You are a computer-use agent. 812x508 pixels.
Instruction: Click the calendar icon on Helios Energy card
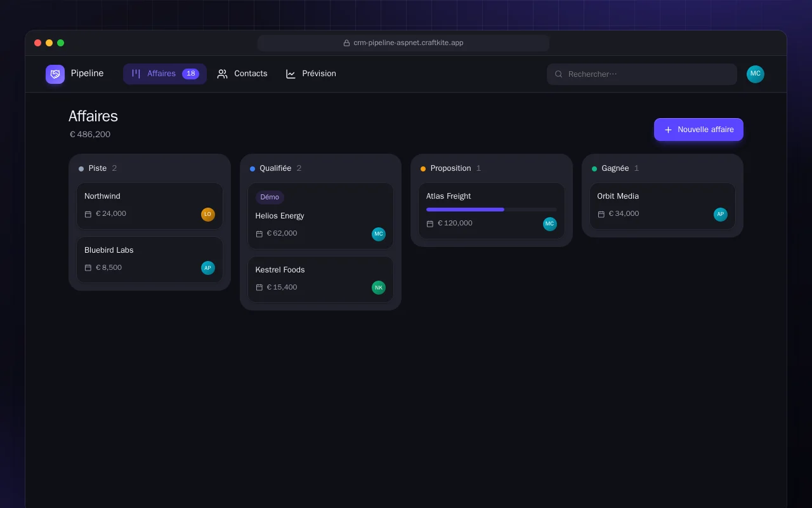point(259,234)
